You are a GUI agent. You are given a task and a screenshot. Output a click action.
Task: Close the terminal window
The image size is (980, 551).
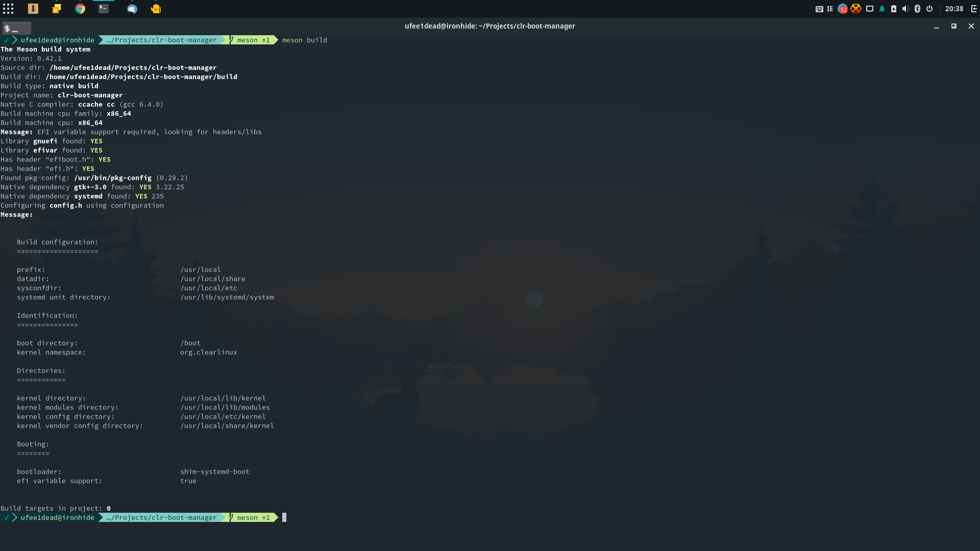(971, 26)
